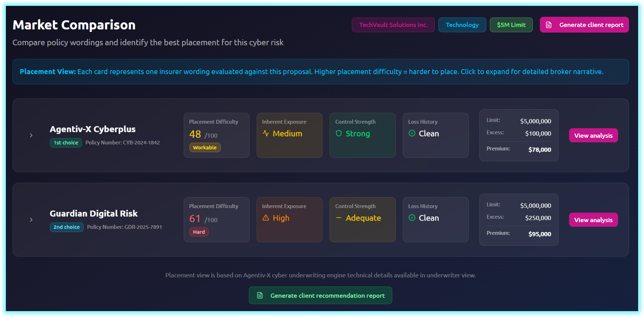Click the pulse icon next to Medium exposure
This screenshot has height=317, width=644.
[x=266, y=133]
